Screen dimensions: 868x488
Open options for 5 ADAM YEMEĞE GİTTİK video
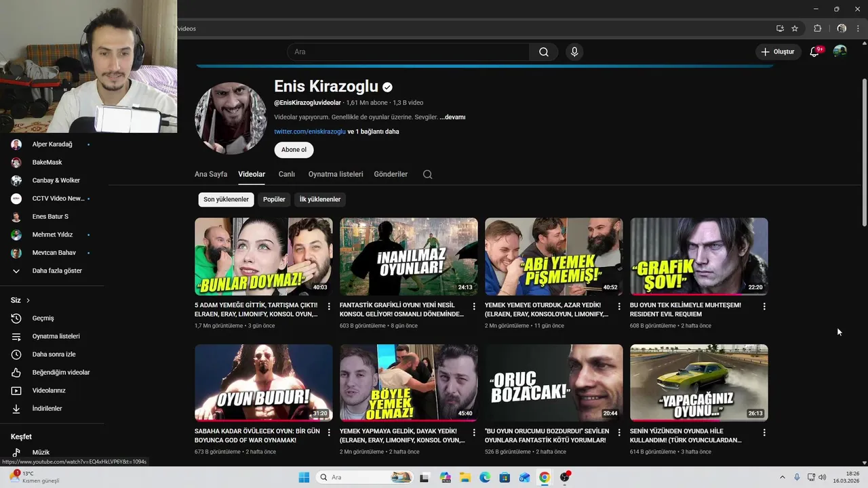tap(329, 306)
